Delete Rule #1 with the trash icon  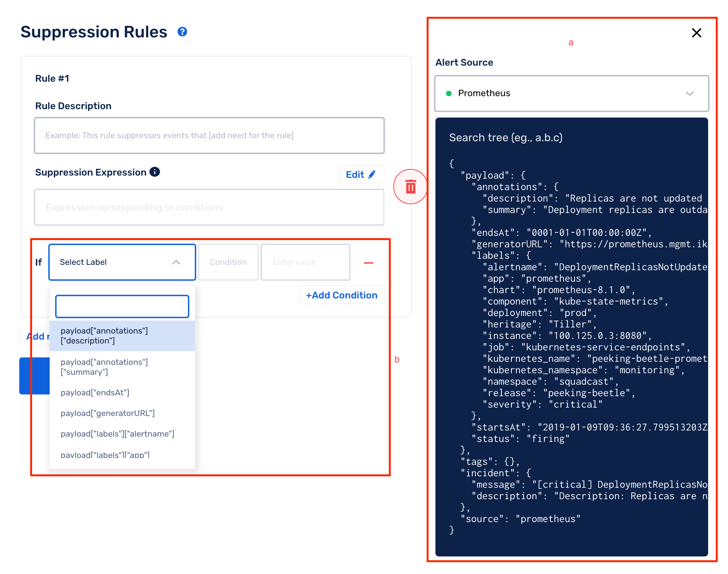(x=411, y=187)
